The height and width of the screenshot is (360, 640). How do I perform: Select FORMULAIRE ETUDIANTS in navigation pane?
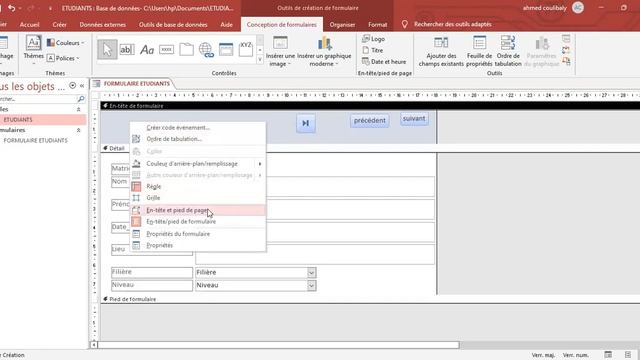pos(43,140)
